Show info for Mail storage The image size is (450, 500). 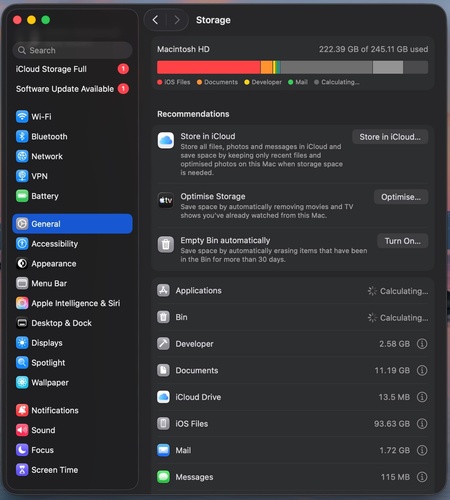[422, 450]
